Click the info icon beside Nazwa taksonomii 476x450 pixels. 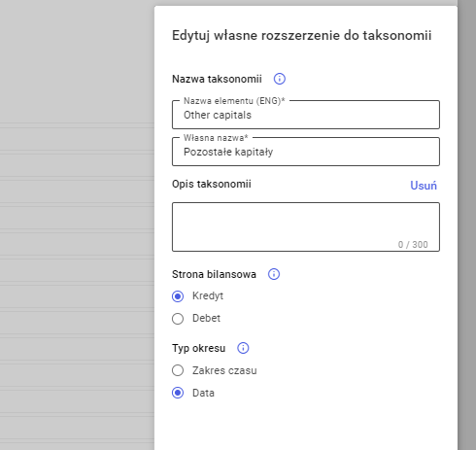click(280, 79)
